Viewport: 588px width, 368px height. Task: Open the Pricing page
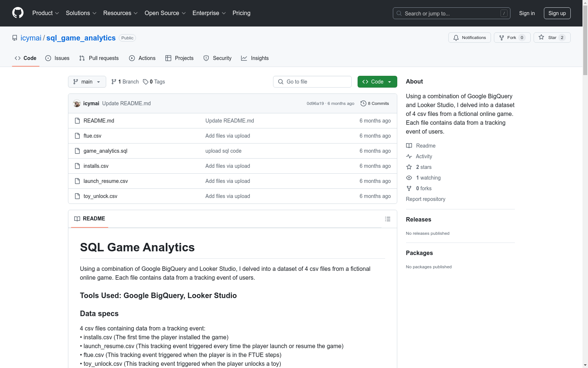click(x=241, y=13)
